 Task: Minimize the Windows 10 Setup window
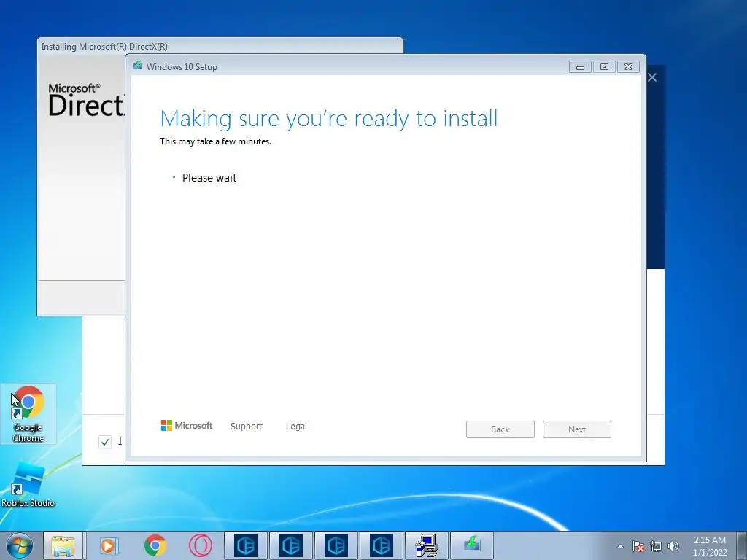click(x=580, y=66)
